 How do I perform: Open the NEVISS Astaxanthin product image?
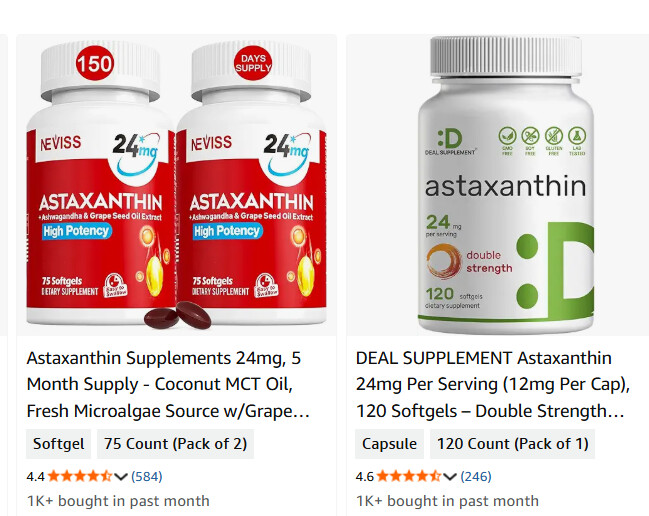176,185
